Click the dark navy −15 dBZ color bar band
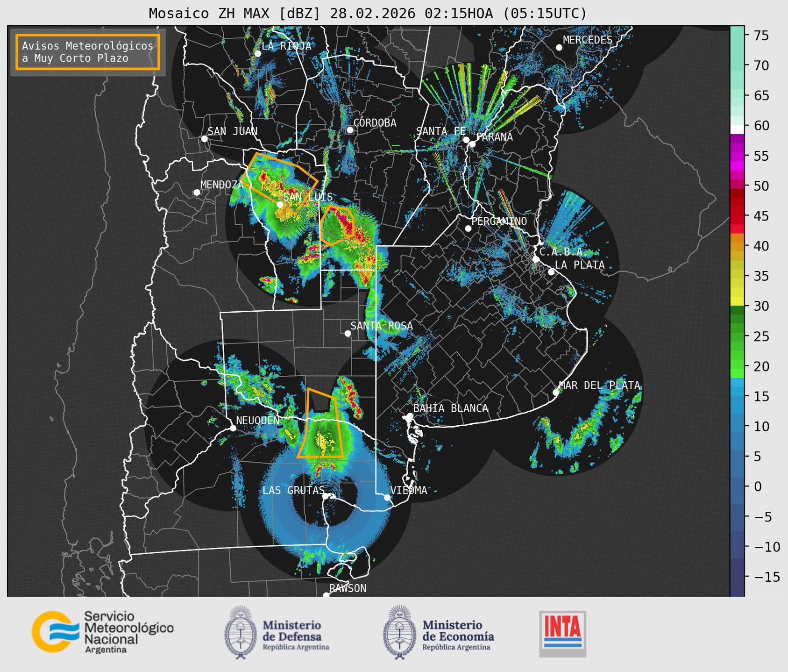This screenshot has height=672, width=788. (737, 577)
